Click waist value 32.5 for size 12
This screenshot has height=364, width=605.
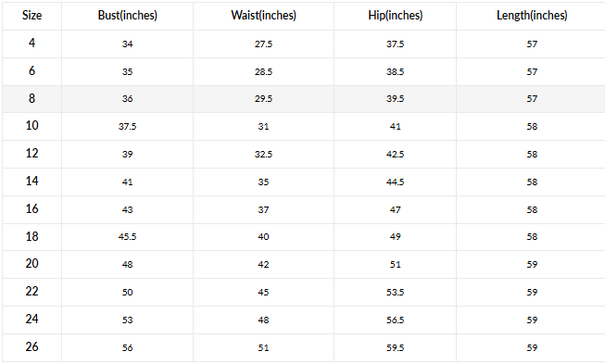(x=263, y=155)
